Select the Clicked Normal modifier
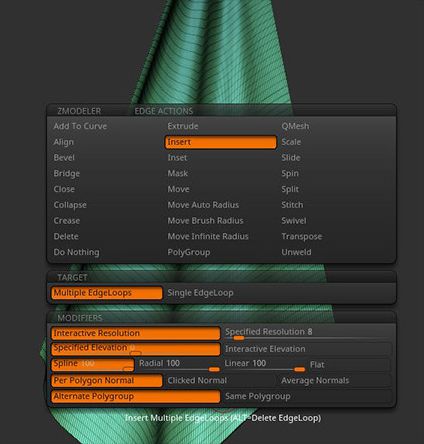Screen dimensions: 424x444 (x=197, y=381)
